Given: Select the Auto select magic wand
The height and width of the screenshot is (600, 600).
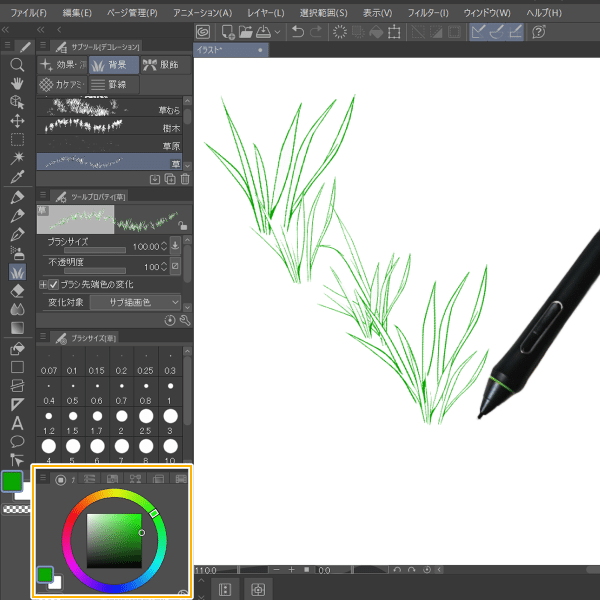Looking at the screenshot, I should click(x=17, y=158).
